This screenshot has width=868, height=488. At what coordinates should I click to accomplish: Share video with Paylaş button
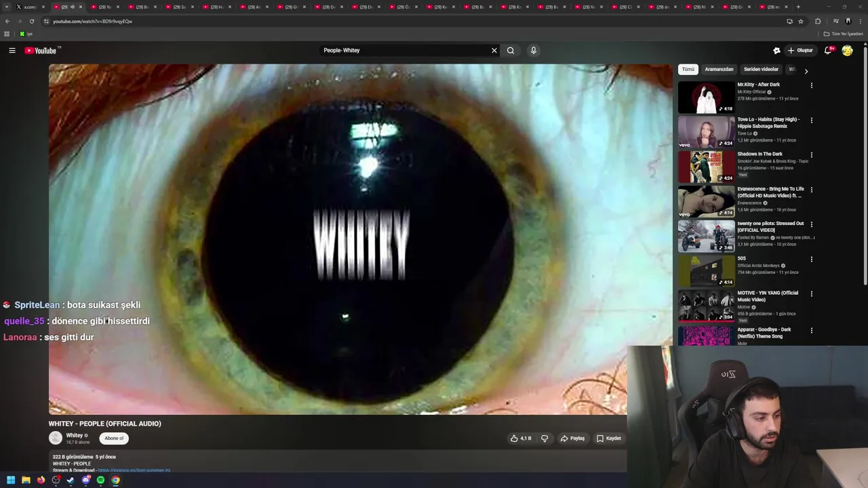[572, 439]
